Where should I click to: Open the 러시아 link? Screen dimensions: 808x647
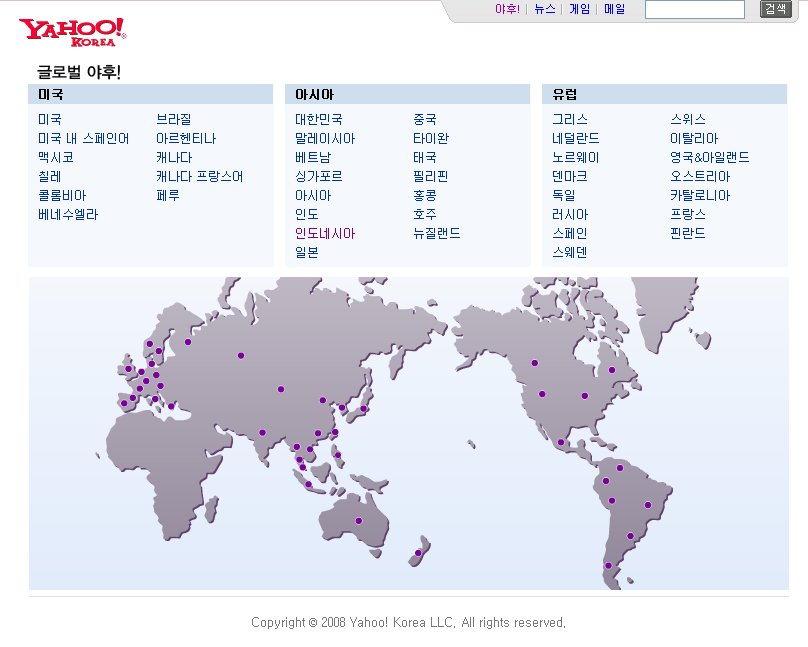(x=570, y=215)
